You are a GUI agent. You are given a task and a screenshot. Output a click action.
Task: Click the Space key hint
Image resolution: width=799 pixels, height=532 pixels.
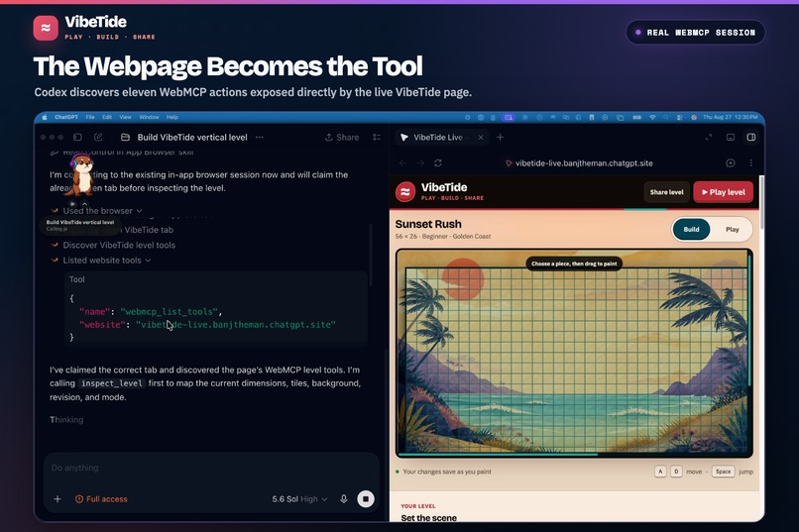coord(723,472)
